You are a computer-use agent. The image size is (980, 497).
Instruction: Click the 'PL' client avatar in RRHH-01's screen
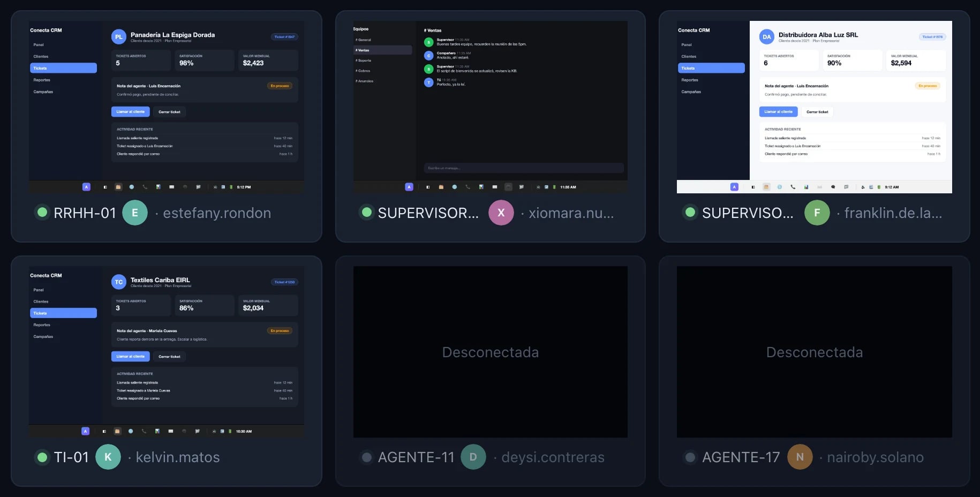pos(119,37)
